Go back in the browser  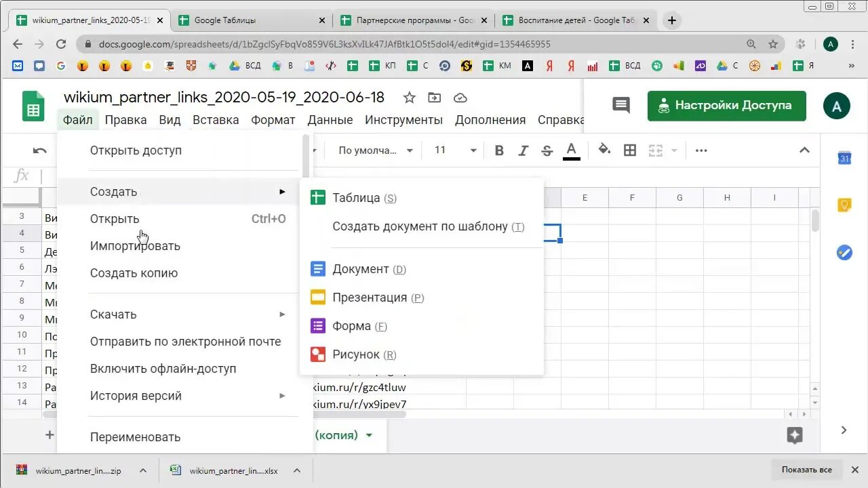pos(18,44)
